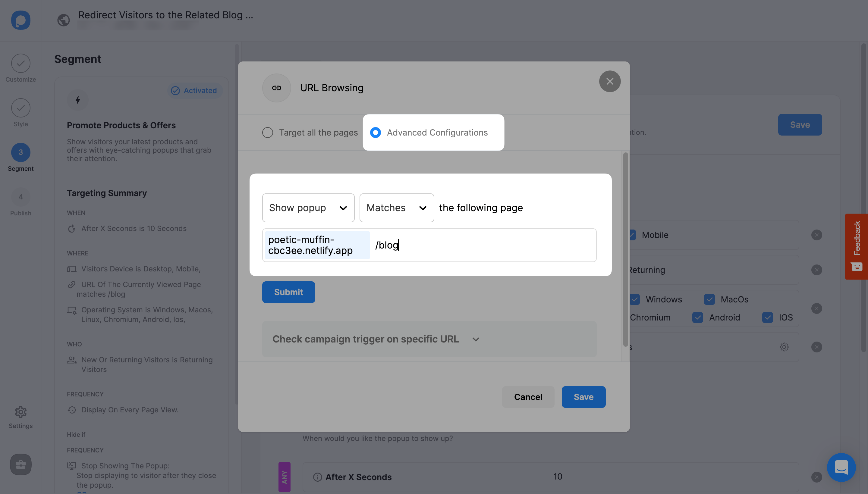This screenshot has height=494, width=868.
Task: Open the Matches dropdown
Action: (x=396, y=208)
